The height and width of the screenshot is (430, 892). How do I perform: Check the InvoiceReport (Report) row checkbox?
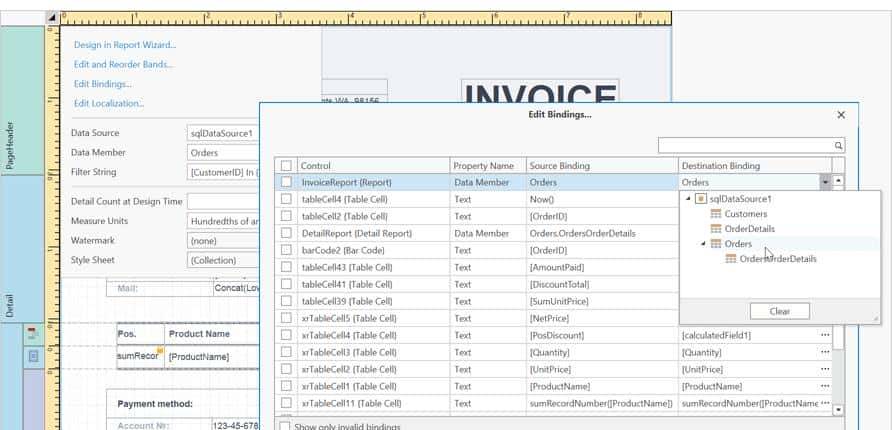[x=287, y=183]
